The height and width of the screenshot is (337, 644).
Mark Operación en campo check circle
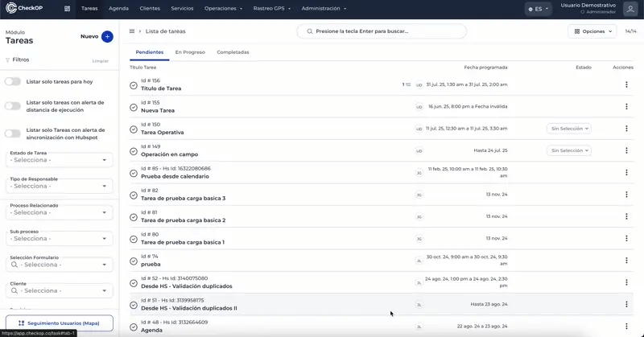(x=134, y=151)
